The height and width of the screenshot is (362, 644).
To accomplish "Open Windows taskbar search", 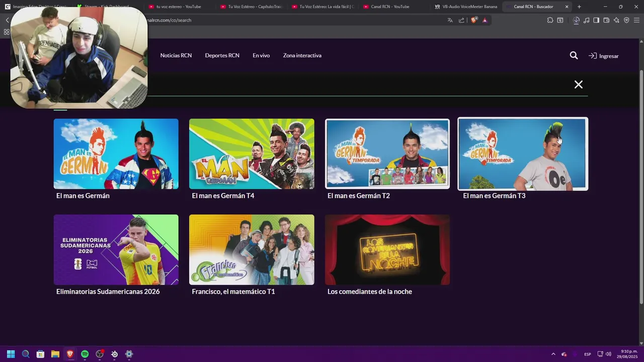I will (x=26, y=354).
